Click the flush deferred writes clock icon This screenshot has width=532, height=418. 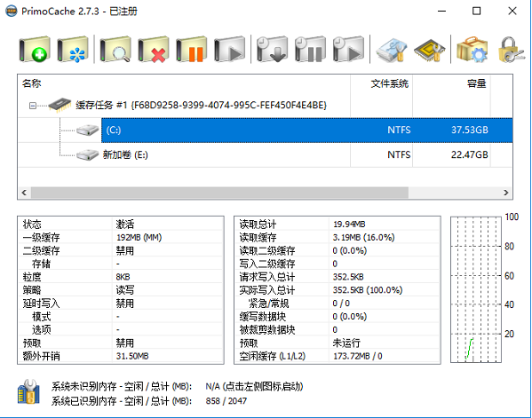[x=272, y=50]
